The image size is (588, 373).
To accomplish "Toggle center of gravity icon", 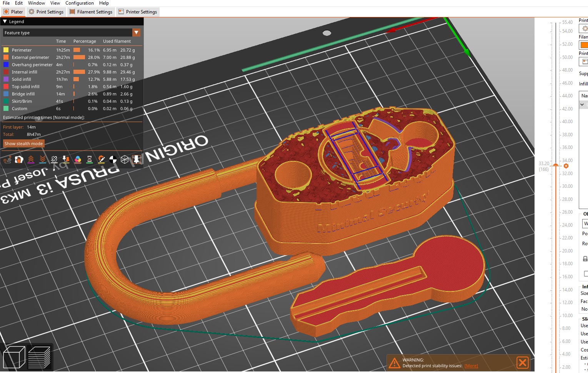I will (x=113, y=159).
